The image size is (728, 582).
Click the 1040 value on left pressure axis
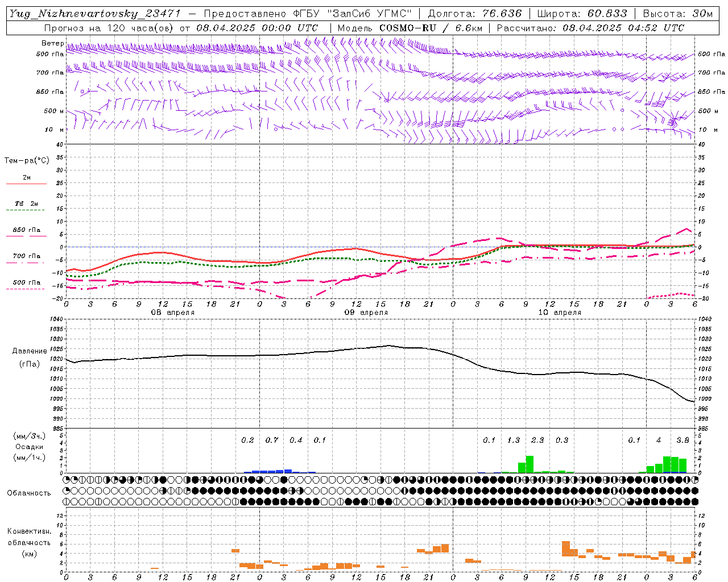point(56,319)
